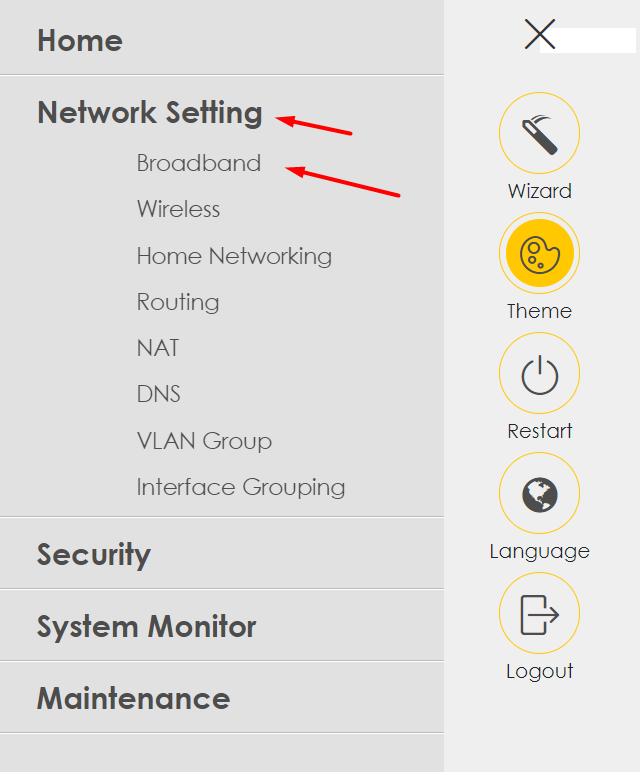This screenshot has height=772, width=640.
Task: Open Interface Grouping settings
Action: [241, 487]
